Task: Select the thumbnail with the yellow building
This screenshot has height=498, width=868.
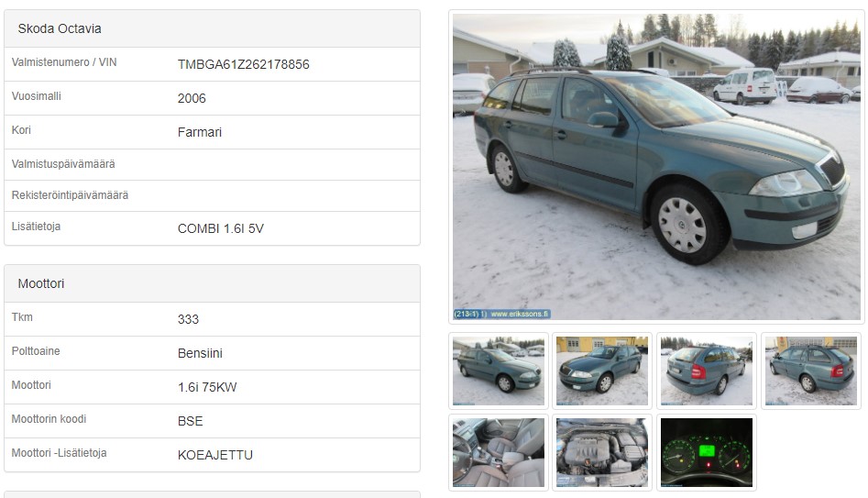Action: [601, 371]
